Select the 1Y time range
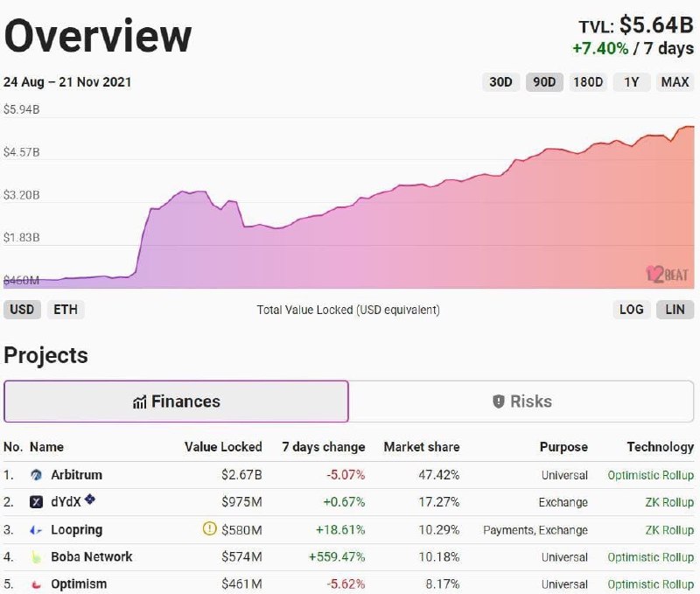 coord(631,82)
